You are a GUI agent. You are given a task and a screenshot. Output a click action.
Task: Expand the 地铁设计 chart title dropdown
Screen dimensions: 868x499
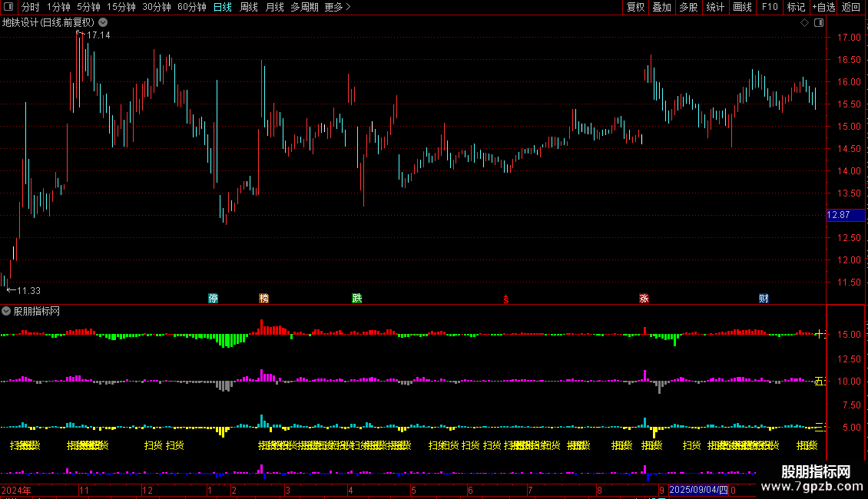point(103,23)
